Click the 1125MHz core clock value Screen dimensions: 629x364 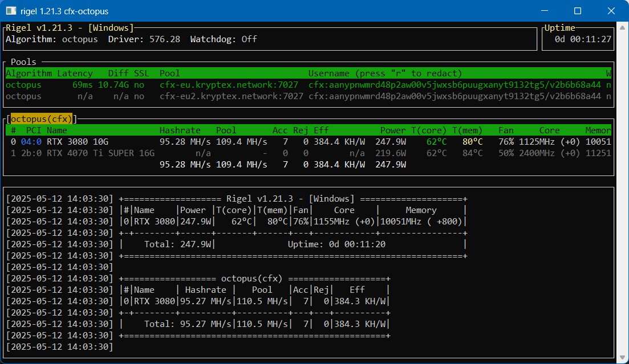pyautogui.click(x=537, y=142)
